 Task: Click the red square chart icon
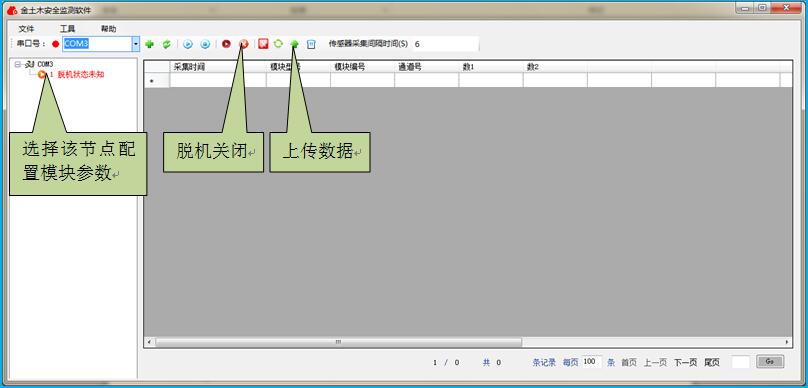(x=263, y=44)
